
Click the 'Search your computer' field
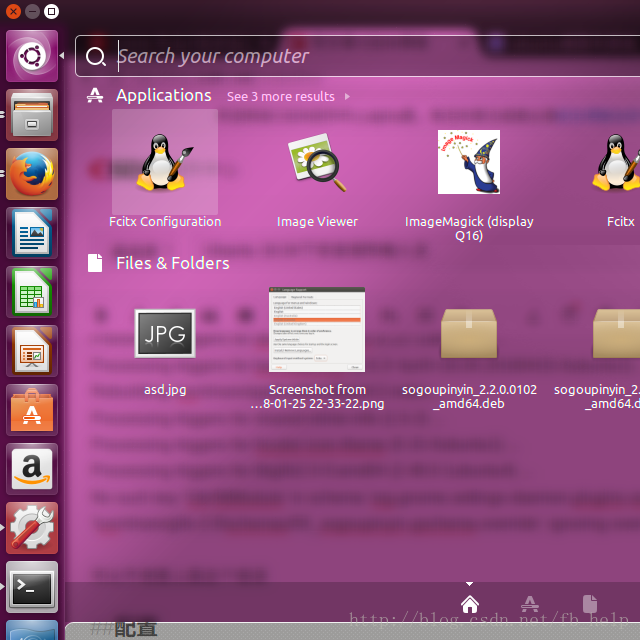pos(370,56)
